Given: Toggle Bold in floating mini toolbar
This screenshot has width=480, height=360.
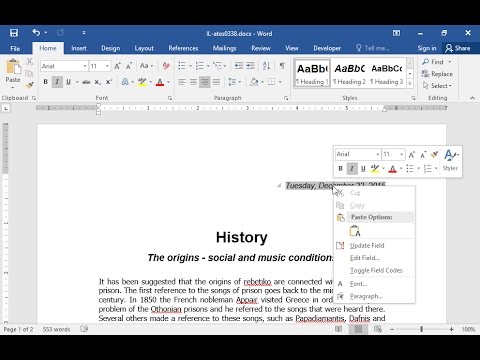Looking at the screenshot, I should point(340,168).
